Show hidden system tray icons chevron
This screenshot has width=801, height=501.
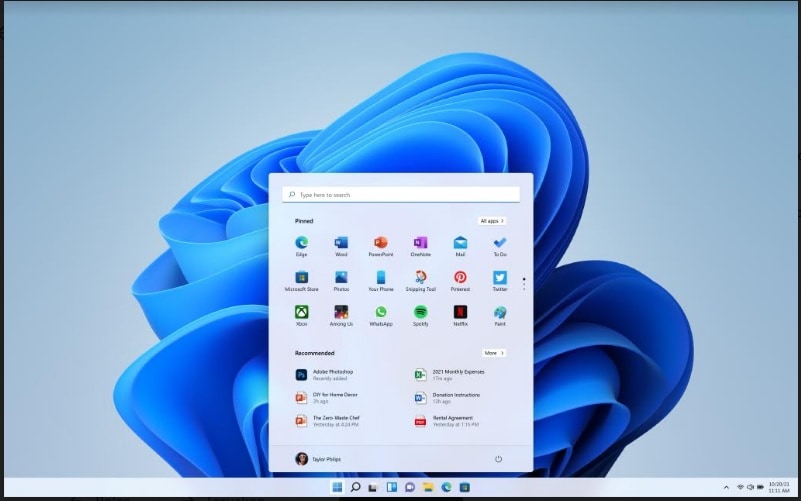(726, 487)
